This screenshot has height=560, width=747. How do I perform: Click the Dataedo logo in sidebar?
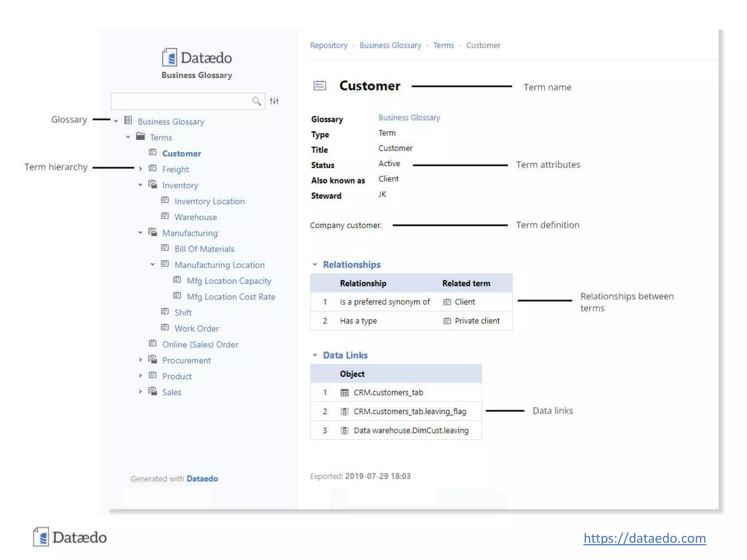pyautogui.click(x=197, y=58)
